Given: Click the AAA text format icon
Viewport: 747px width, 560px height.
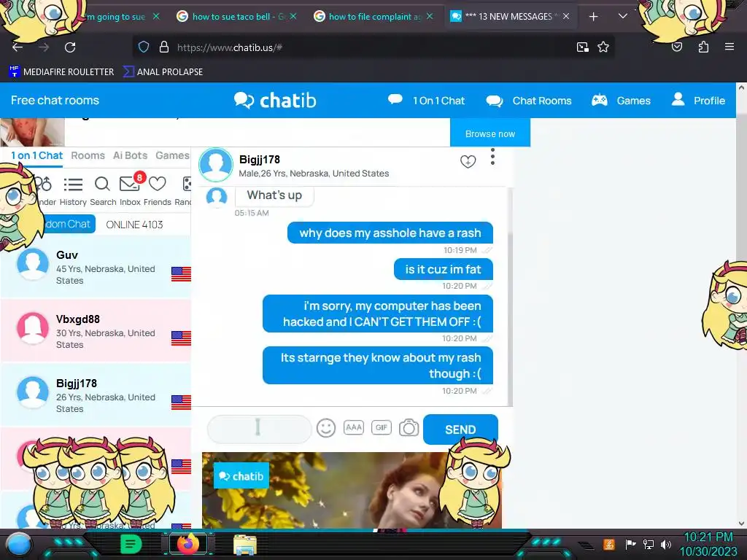Looking at the screenshot, I should tap(354, 427).
